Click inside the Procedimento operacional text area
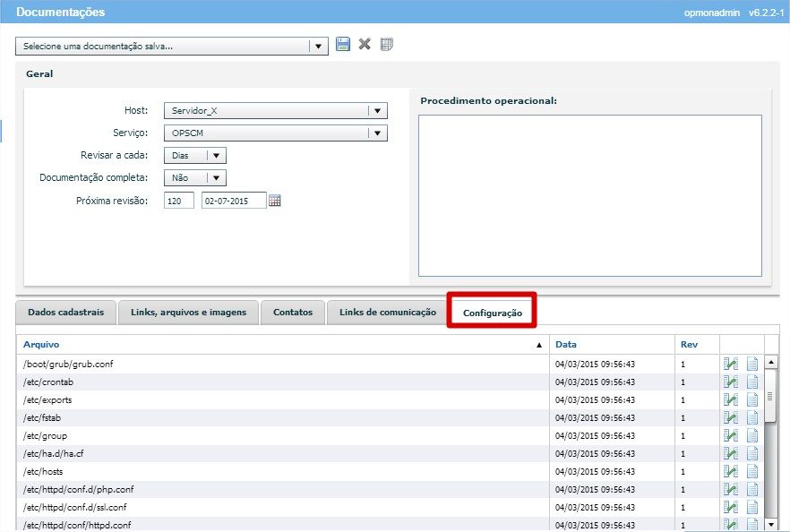The image size is (790, 532). (x=589, y=195)
